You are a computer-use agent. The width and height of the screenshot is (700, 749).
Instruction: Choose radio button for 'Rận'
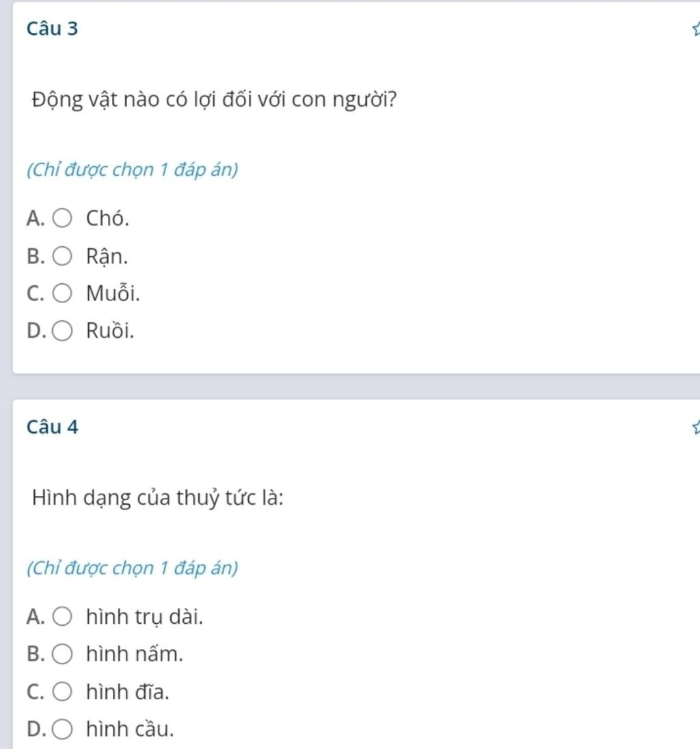[x=62, y=256]
